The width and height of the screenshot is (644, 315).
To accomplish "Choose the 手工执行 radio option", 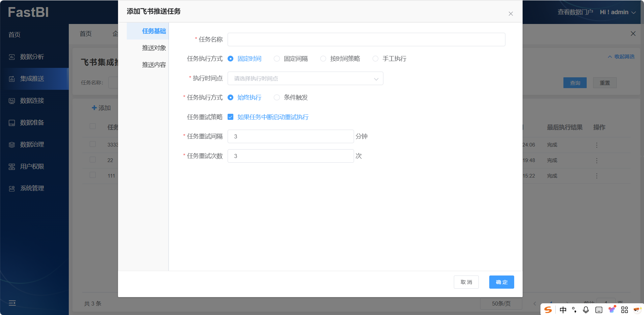I will tap(375, 59).
